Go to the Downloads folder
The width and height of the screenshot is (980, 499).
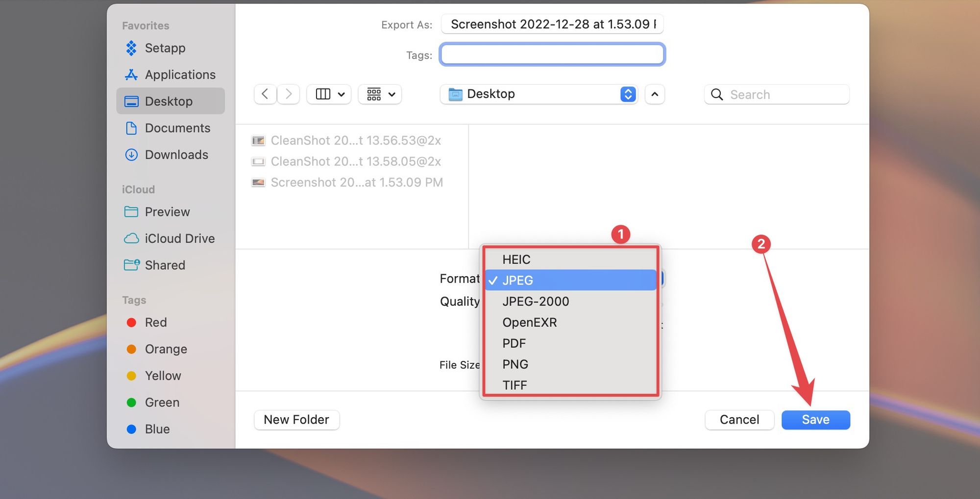pos(176,155)
